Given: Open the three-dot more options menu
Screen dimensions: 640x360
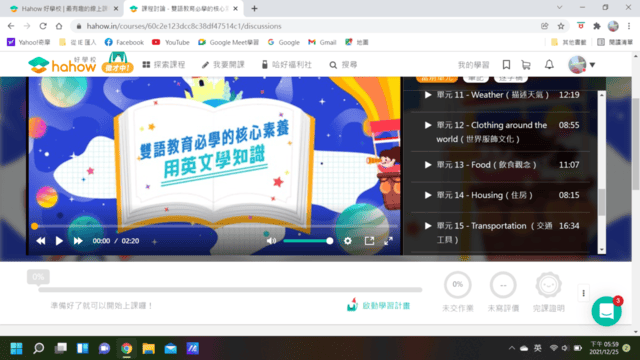Looking at the screenshot, I should click(584, 293).
